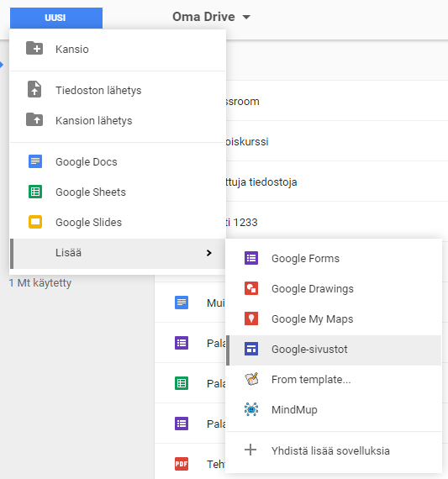Choose Tiedoston lähetys from the menu
Screen dimensions: 448x479
[x=118, y=91]
